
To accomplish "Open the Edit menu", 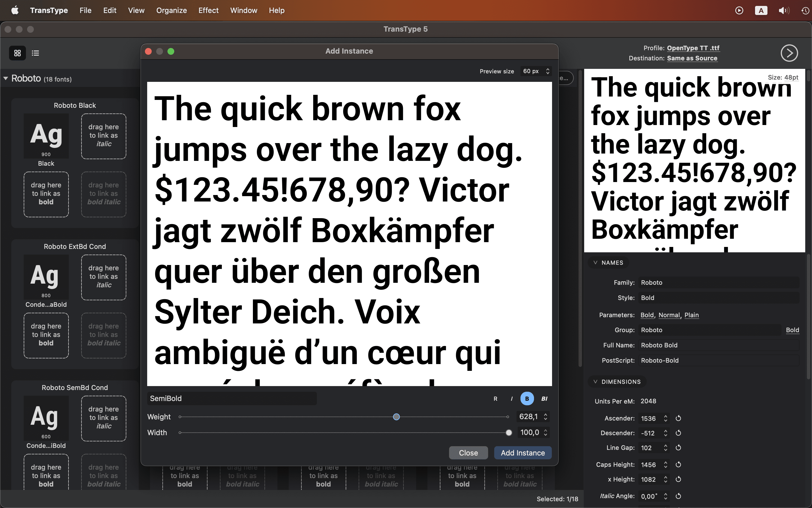I will 110,10.
